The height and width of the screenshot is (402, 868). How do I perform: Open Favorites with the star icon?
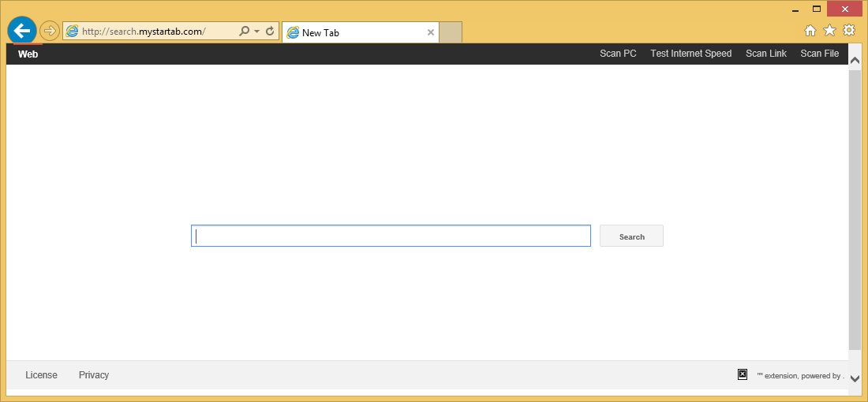click(x=829, y=31)
